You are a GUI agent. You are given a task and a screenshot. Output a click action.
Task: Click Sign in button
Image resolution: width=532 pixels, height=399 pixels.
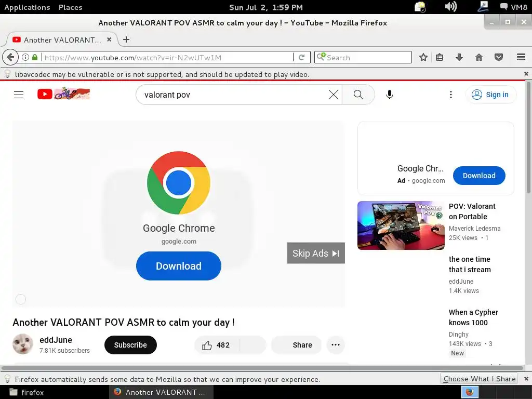tap(491, 95)
